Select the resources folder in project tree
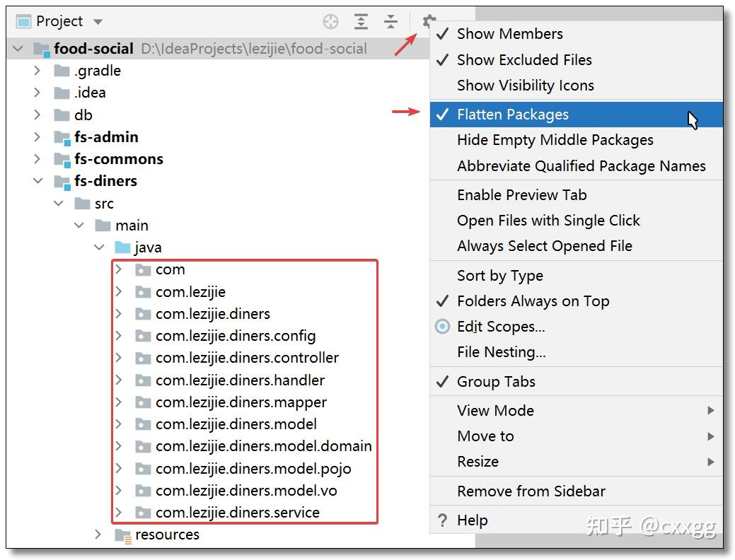The height and width of the screenshot is (560, 735). [166, 535]
